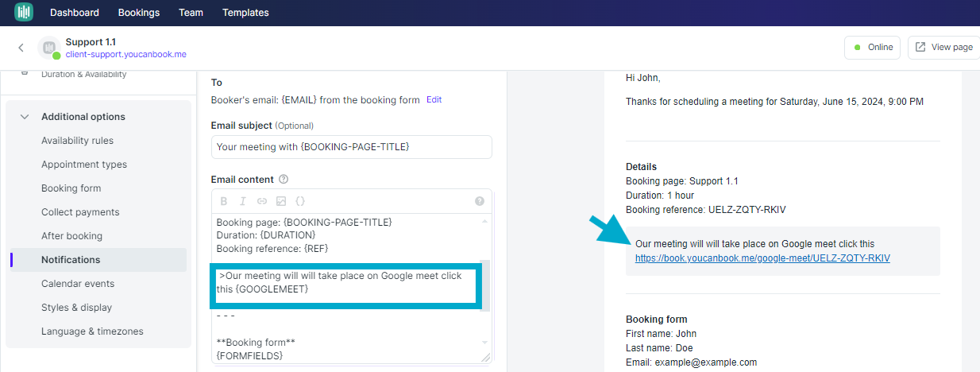Screen dimensions: 980x372
Task: Open the Team menu
Action: (x=191, y=13)
